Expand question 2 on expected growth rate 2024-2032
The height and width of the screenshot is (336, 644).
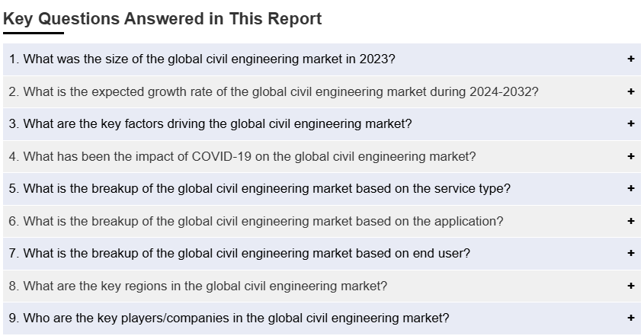[x=274, y=91]
